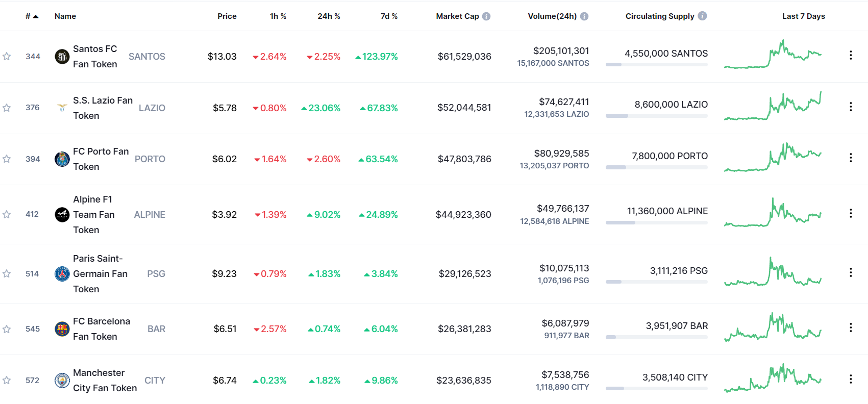Toggle watchlist star for FC Porto Fan Token
This screenshot has width=868, height=404.
(x=7, y=159)
